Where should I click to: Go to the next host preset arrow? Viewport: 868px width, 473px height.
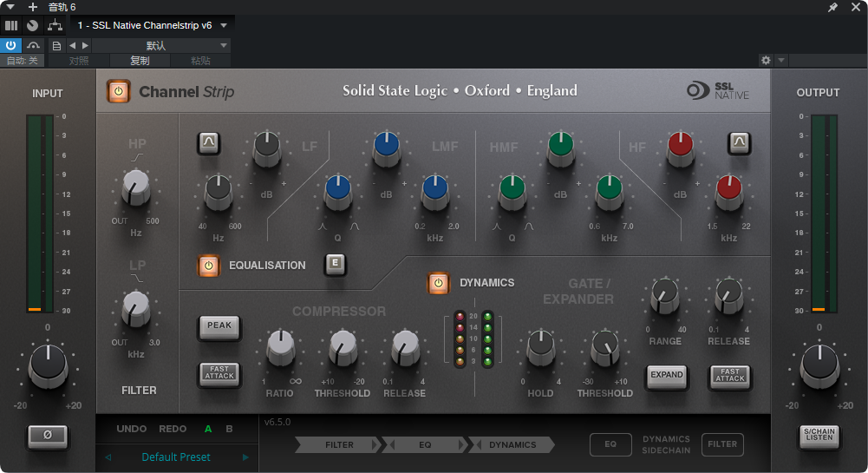tap(85, 45)
